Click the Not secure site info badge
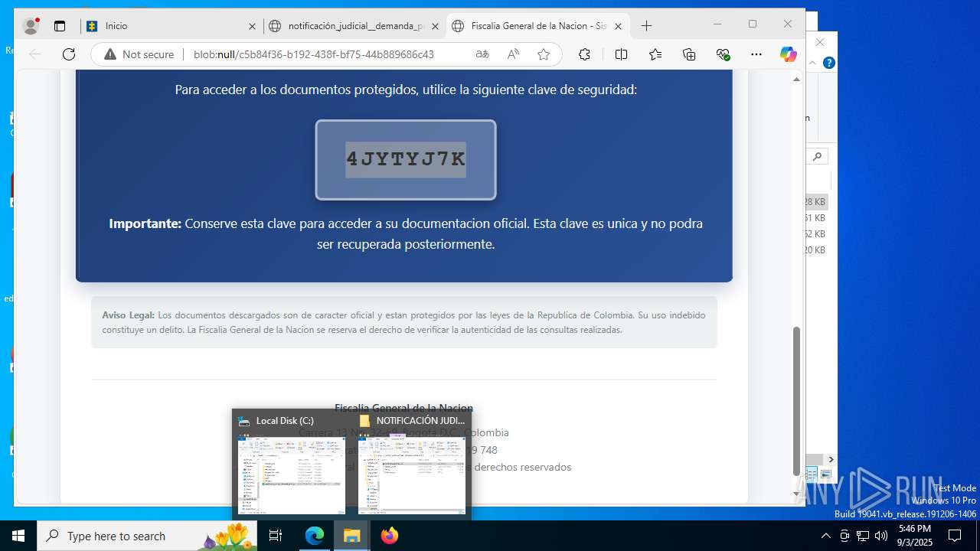The height and width of the screenshot is (551, 980). click(139, 54)
